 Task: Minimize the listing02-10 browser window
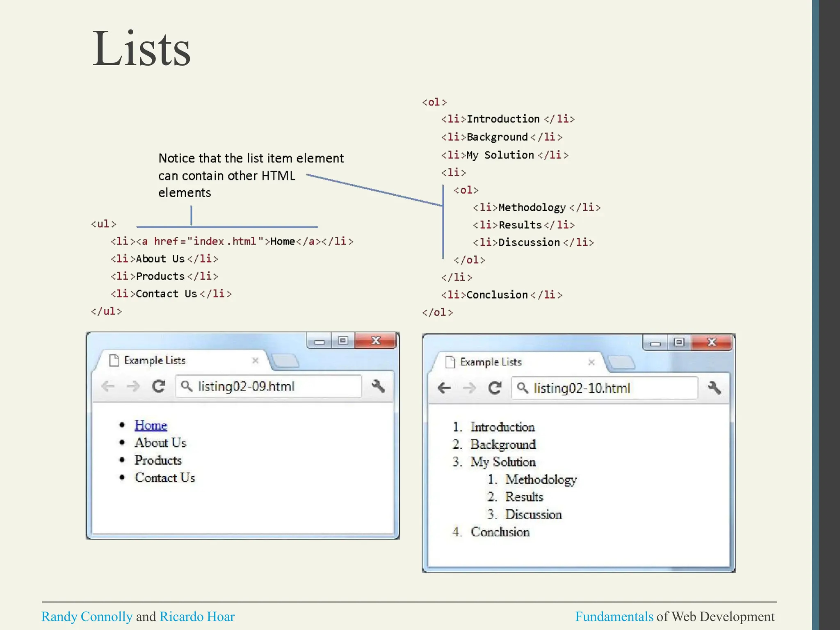click(655, 342)
